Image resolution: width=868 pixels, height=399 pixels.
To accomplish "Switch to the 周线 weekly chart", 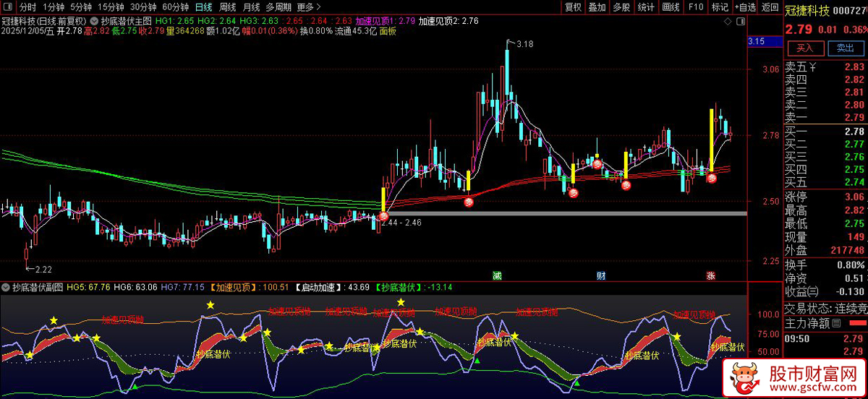I will [x=228, y=7].
